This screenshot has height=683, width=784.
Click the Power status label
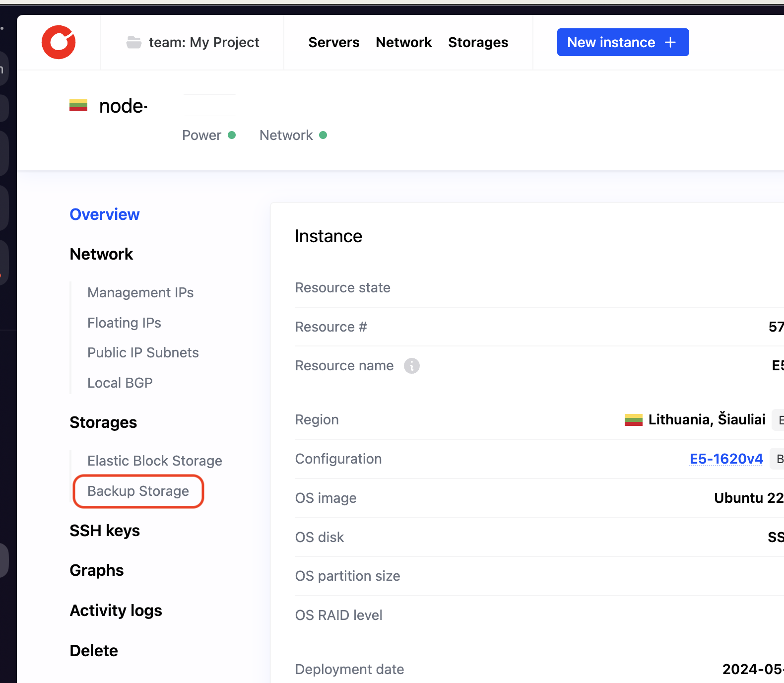(201, 136)
